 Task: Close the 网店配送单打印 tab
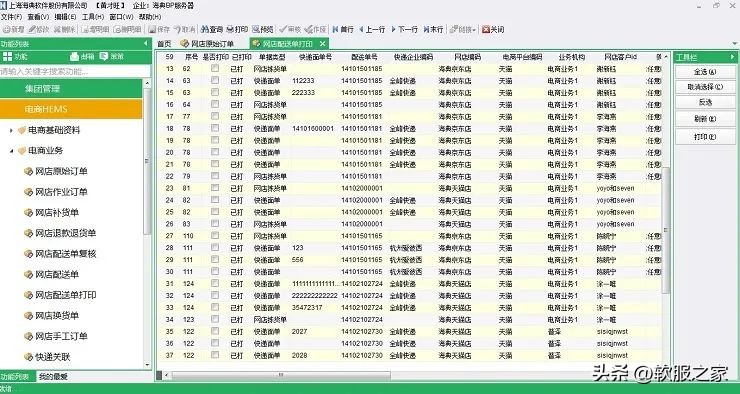coord(322,44)
